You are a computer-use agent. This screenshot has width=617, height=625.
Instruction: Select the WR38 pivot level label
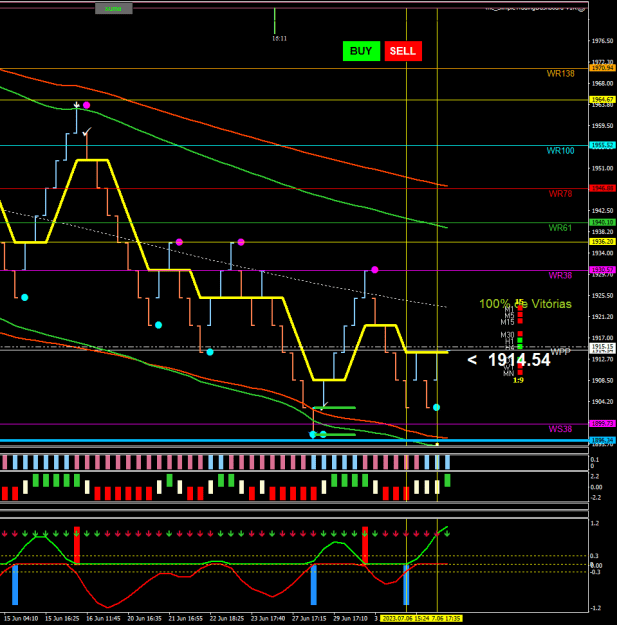[560, 275]
